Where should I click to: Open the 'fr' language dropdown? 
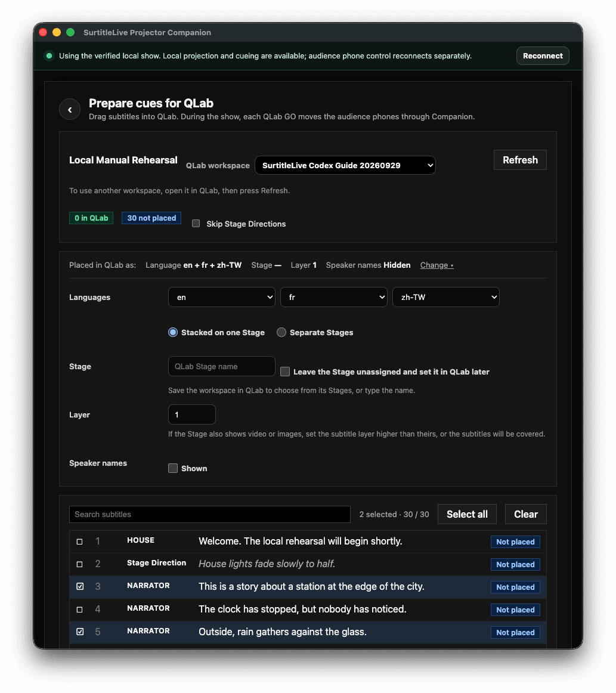click(x=334, y=297)
